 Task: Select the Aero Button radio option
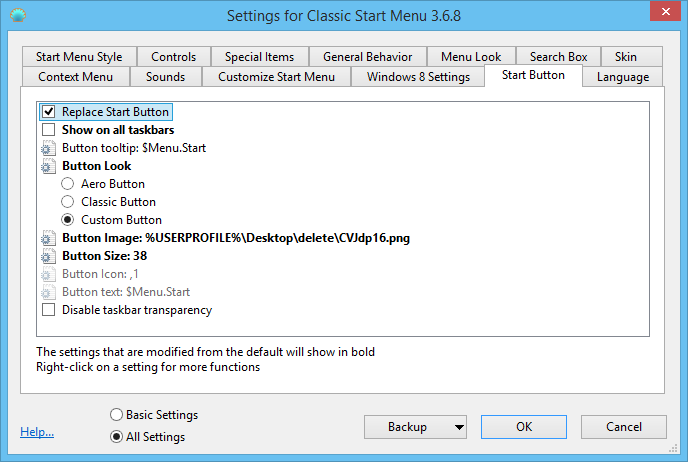click(68, 184)
